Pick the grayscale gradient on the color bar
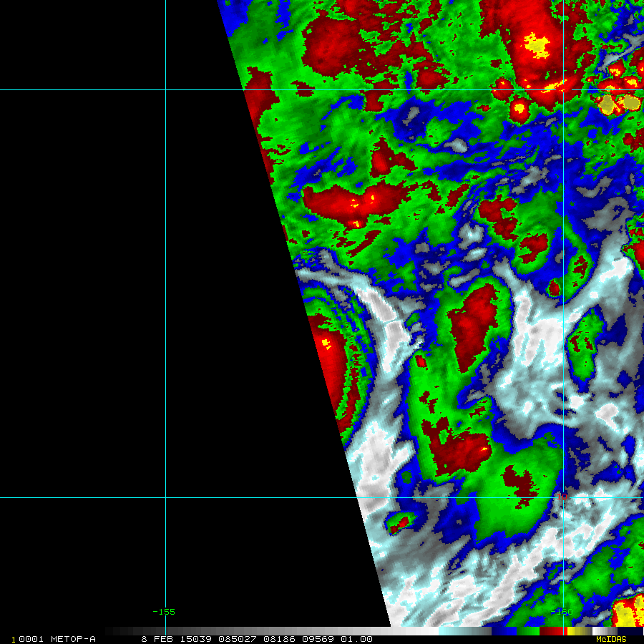644x644 pixels. click(272, 631)
